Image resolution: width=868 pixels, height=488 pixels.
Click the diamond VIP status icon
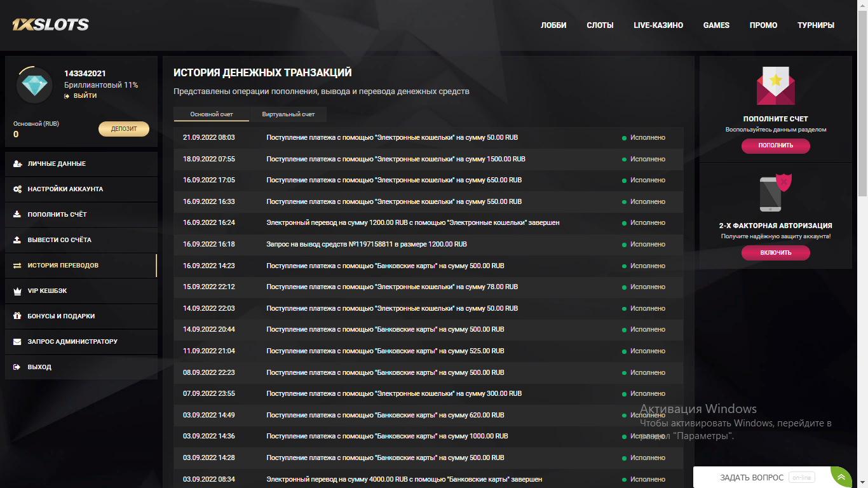(x=34, y=85)
